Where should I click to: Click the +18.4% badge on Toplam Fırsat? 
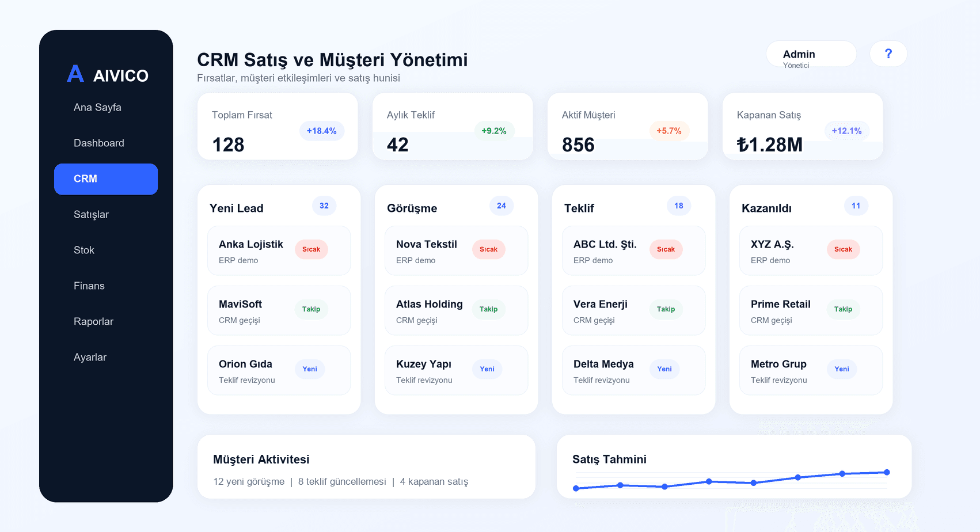point(321,131)
